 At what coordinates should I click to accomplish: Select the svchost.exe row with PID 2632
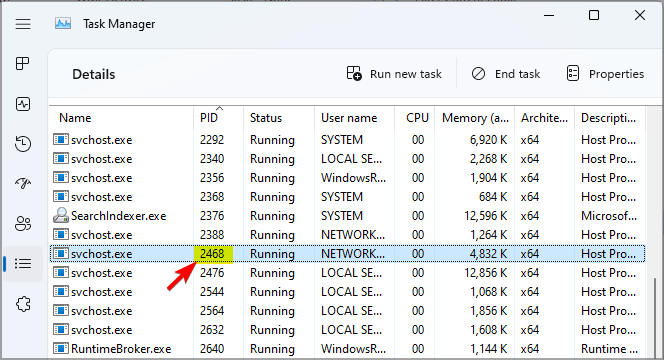pos(347,330)
